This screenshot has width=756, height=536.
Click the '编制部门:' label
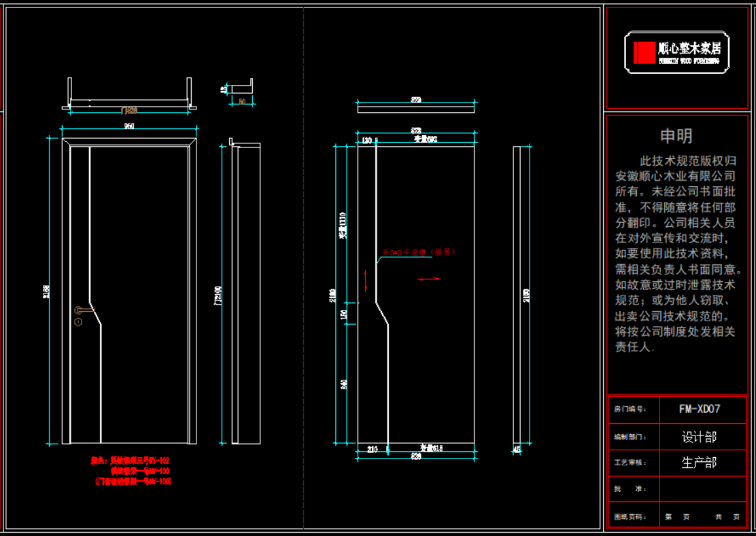click(630, 437)
